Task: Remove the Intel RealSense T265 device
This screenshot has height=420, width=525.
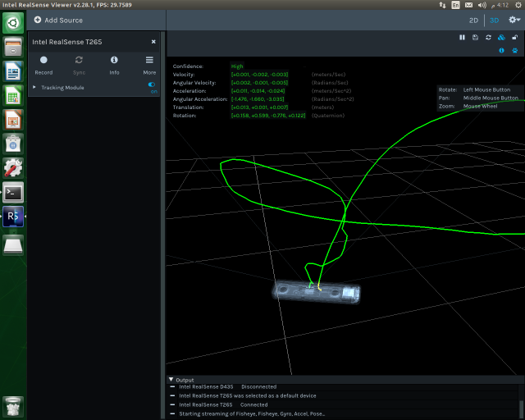Action: tap(153, 41)
